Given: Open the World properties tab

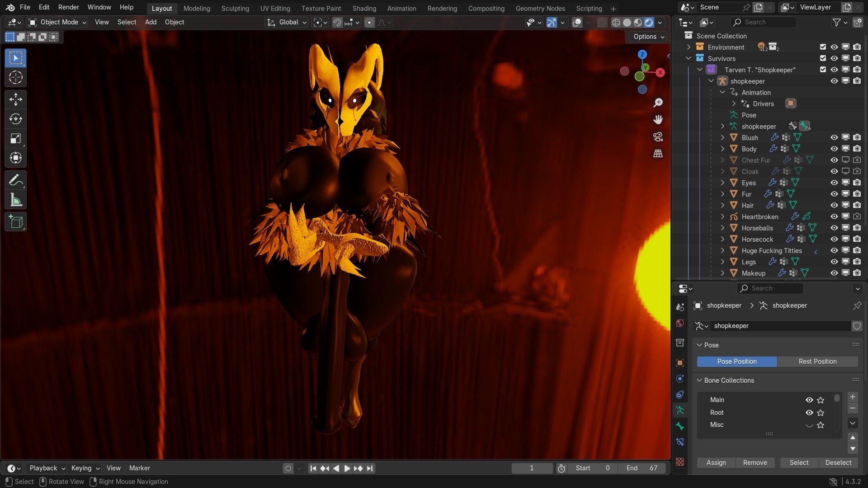Looking at the screenshot, I should click(x=680, y=323).
